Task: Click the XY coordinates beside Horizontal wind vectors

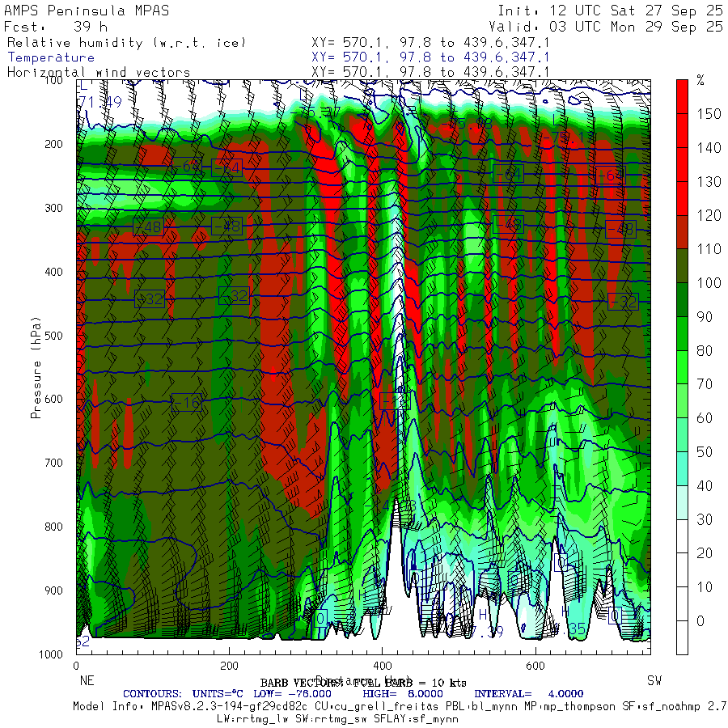Action: [430, 72]
